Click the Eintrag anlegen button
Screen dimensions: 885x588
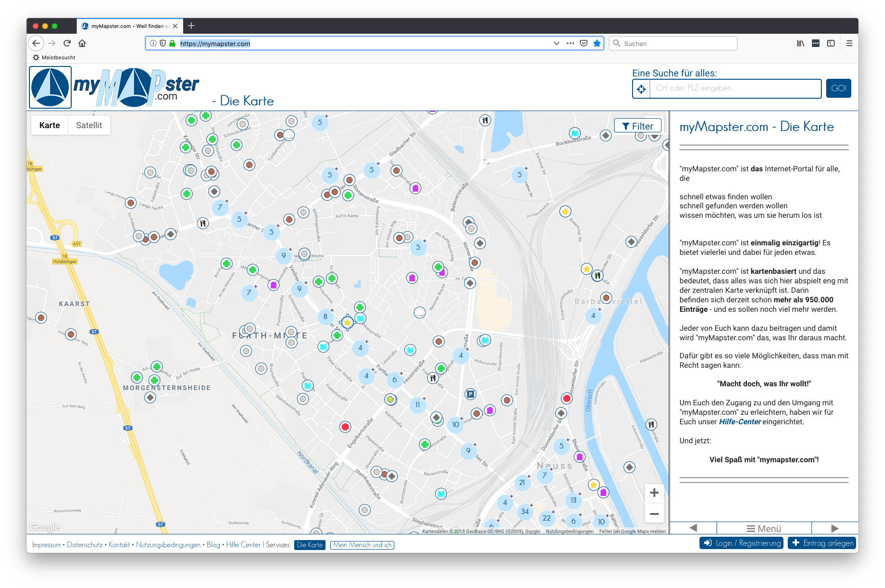click(x=823, y=543)
